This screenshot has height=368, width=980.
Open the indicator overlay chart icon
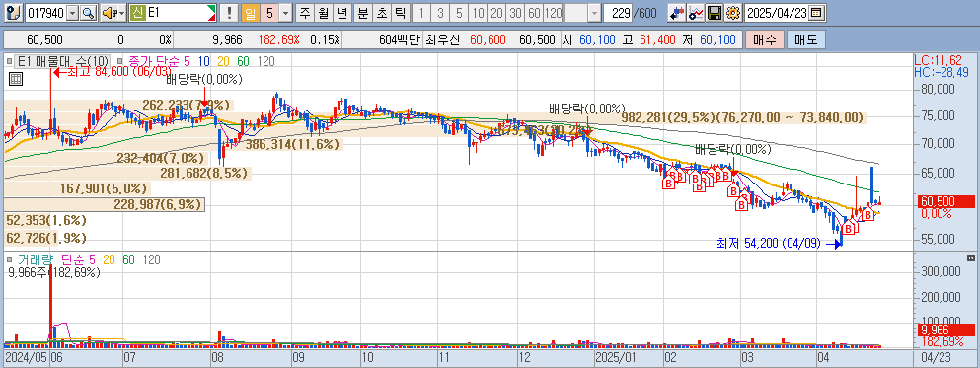tap(696, 13)
